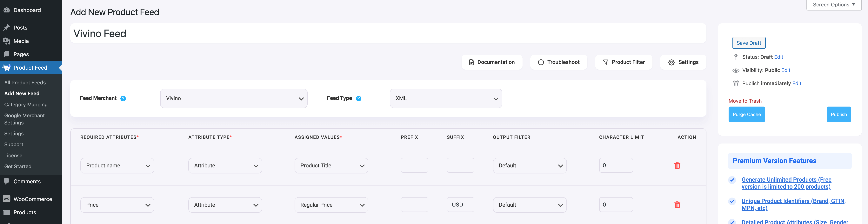Expand the Output Filter Default dropdown for Price
The width and height of the screenshot is (868, 224).
click(x=529, y=205)
